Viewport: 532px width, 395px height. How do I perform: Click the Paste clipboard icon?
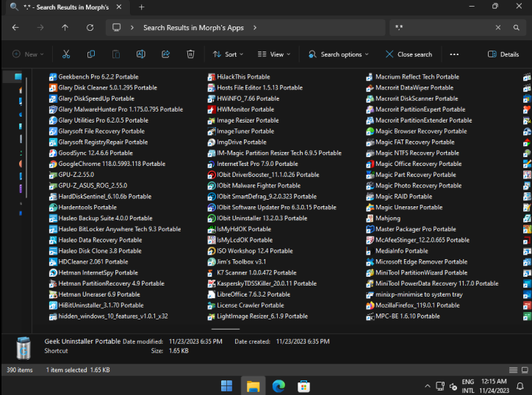click(x=115, y=54)
